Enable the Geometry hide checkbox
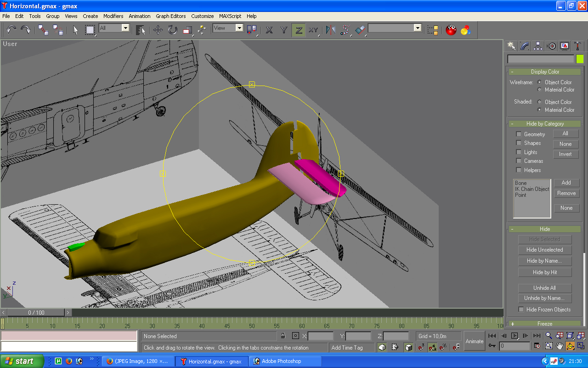This screenshot has width=588, height=368. click(x=519, y=134)
